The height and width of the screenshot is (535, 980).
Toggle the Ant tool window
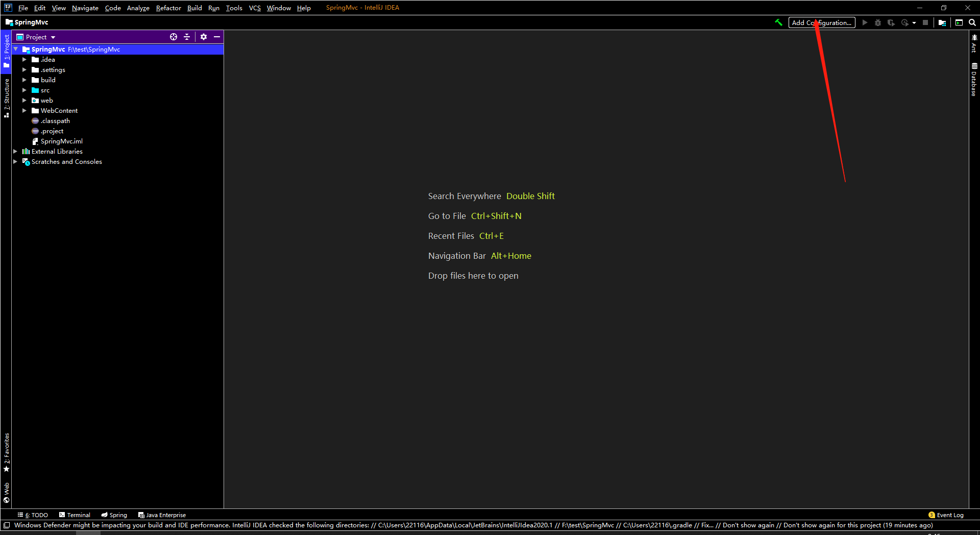[x=974, y=43]
